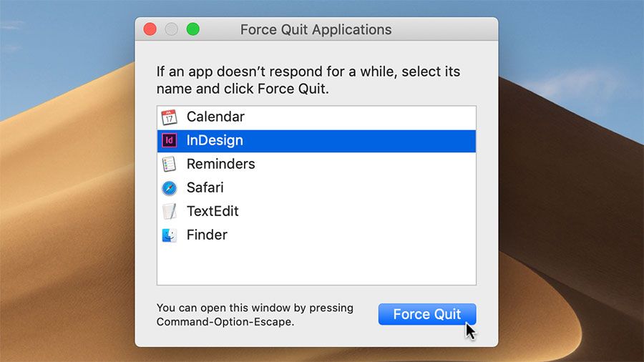The height and width of the screenshot is (362, 644).
Task: Click the green zoom window button
Action: click(192, 29)
